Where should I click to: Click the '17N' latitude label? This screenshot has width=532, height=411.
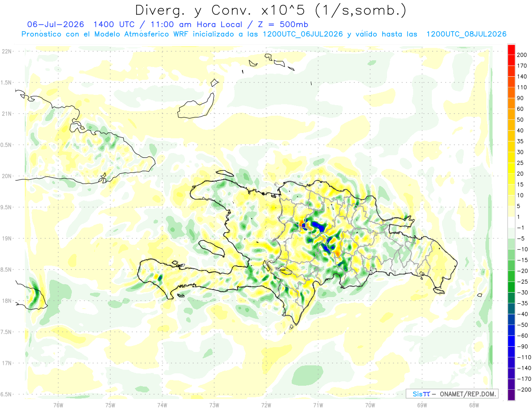[6, 363]
